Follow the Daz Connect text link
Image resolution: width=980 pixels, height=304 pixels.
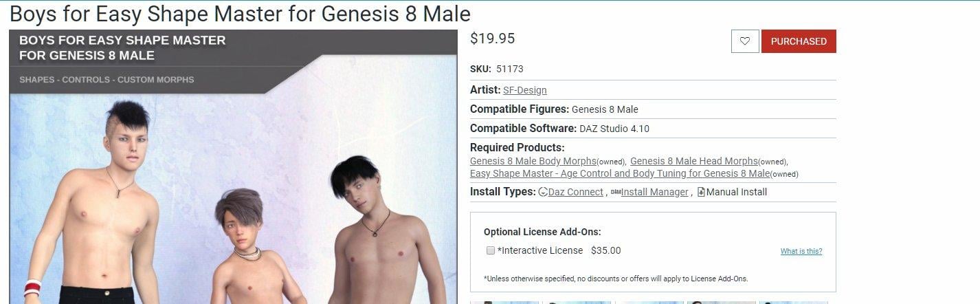tap(576, 193)
